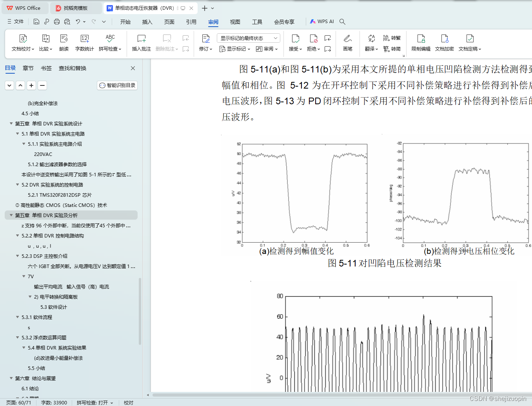Convert text with 转繁
532x406 pixels.
point(392,38)
